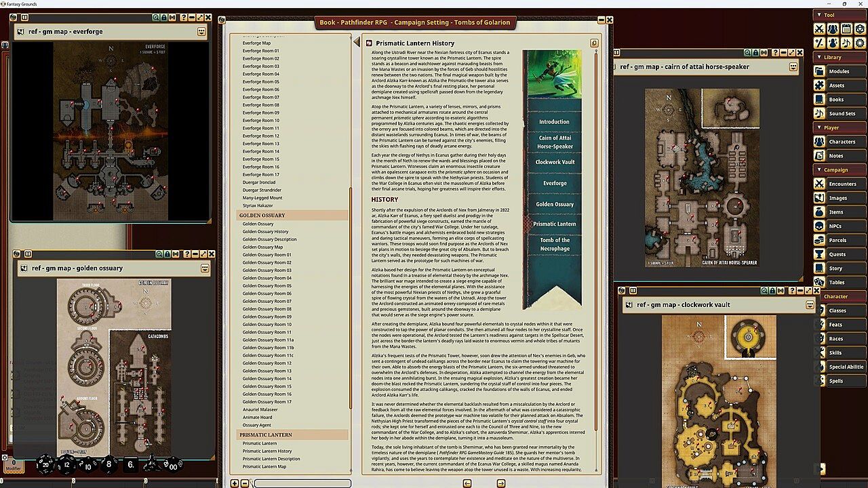Click the zoom icon on everforge map
Image resolution: width=868 pixels, height=488 pixels.
(155, 18)
